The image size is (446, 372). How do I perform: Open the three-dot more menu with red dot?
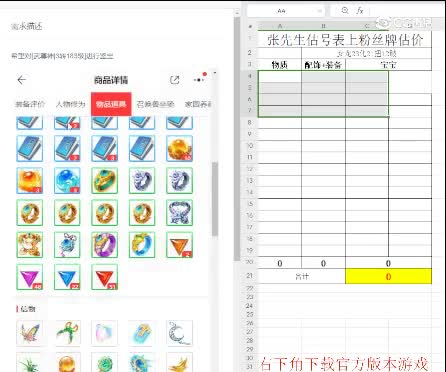(200, 79)
